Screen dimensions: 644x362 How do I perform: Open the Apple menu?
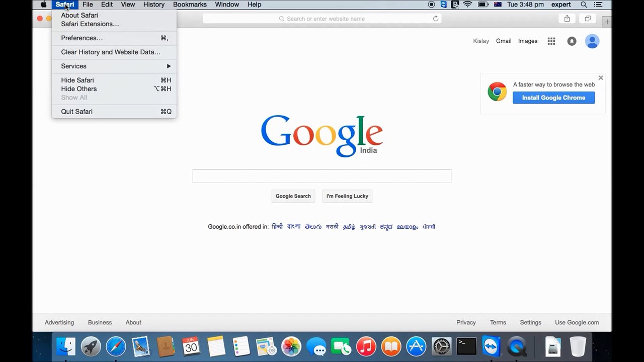44,5
